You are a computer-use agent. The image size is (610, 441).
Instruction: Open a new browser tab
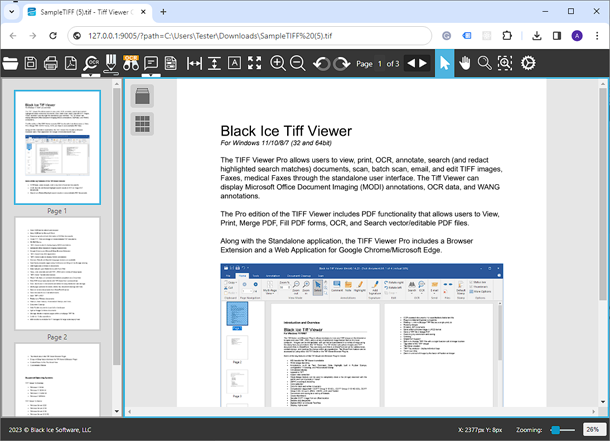click(x=164, y=13)
